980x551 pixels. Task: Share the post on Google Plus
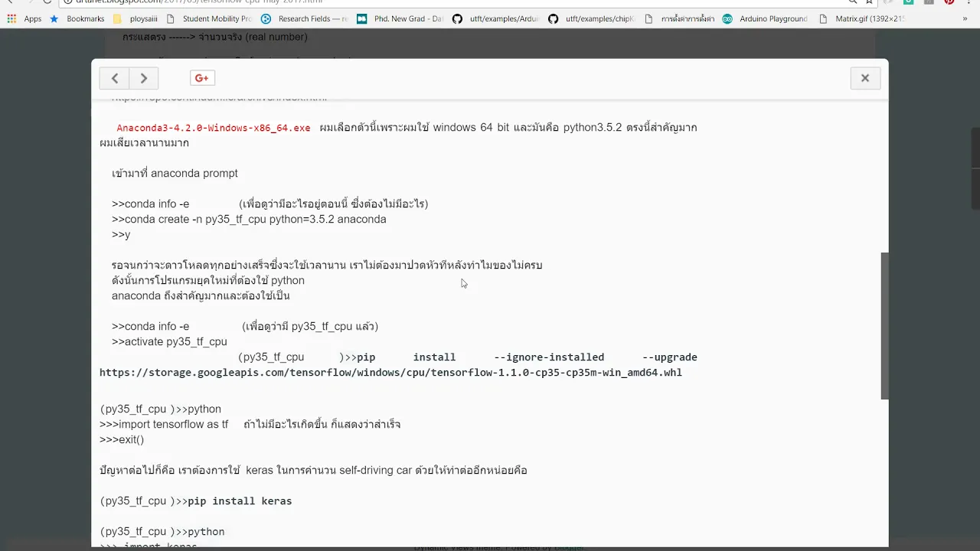click(202, 78)
